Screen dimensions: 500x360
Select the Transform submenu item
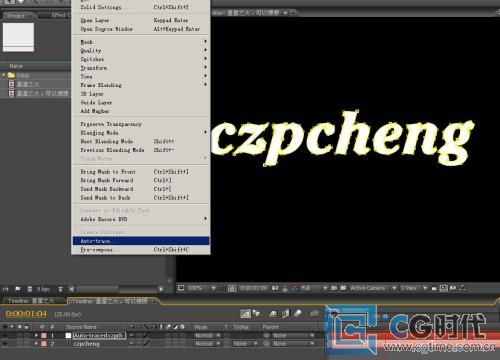coord(141,68)
